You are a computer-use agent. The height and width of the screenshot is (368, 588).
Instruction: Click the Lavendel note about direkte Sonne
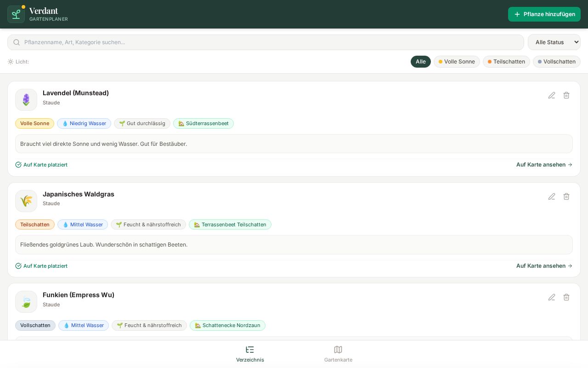[x=294, y=144]
